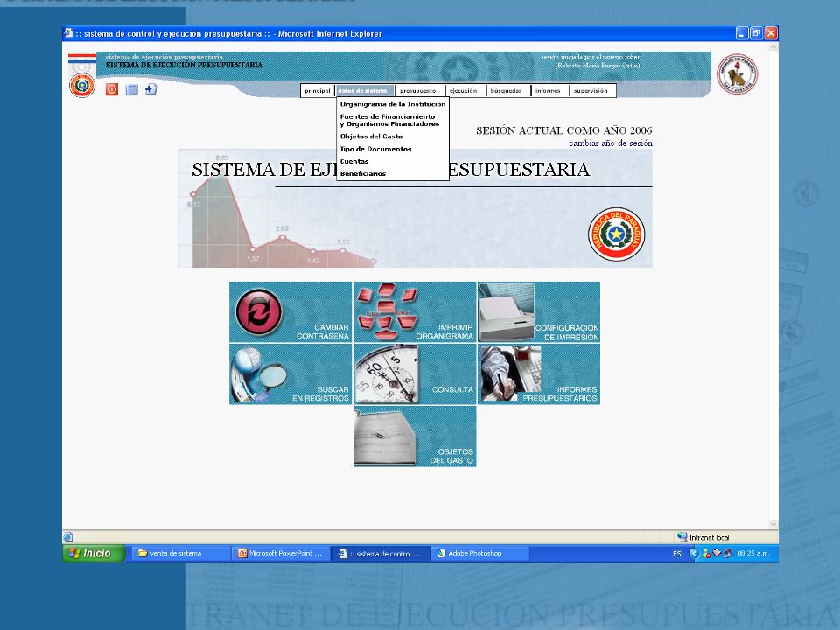Click the Windows Messenger tray icon
Image resolution: width=840 pixels, height=630 pixels.
coord(706,553)
